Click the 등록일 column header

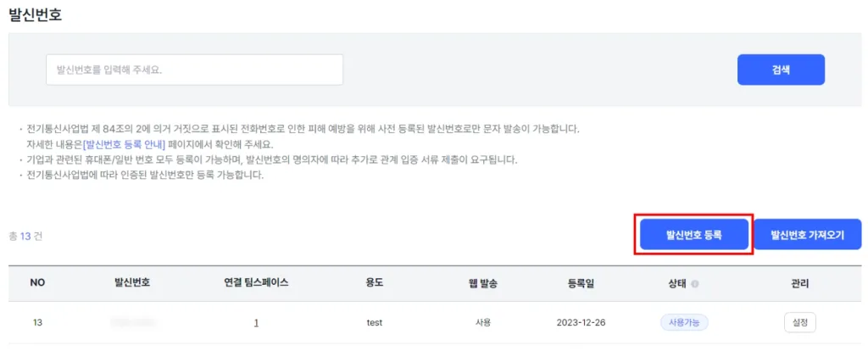[x=581, y=283]
